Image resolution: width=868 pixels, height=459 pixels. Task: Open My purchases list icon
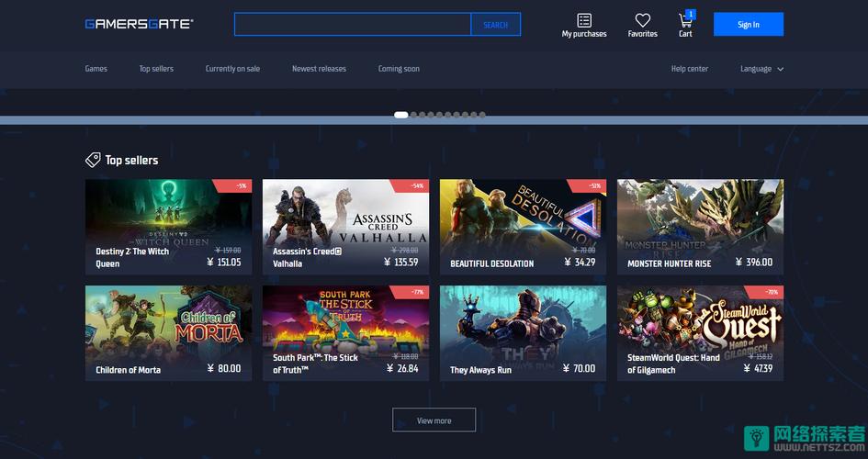coord(584,20)
